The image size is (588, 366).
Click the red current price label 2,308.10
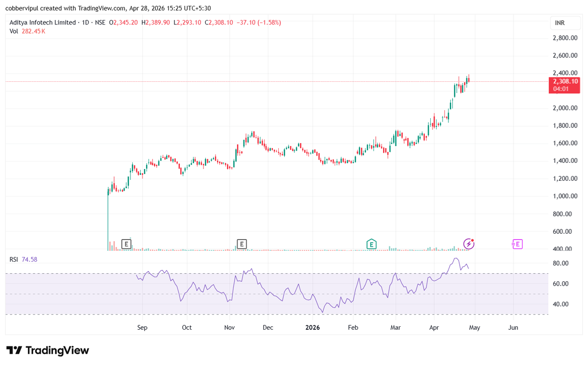565,85
